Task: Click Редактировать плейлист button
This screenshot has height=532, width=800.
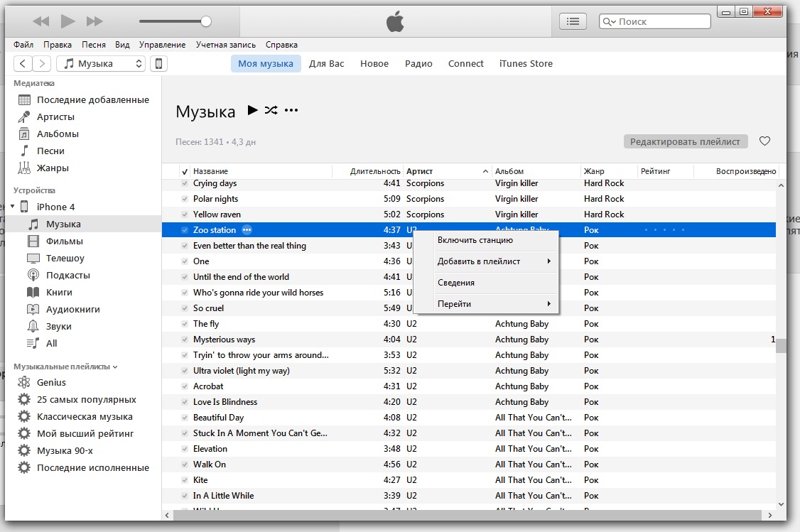Action: (x=685, y=142)
